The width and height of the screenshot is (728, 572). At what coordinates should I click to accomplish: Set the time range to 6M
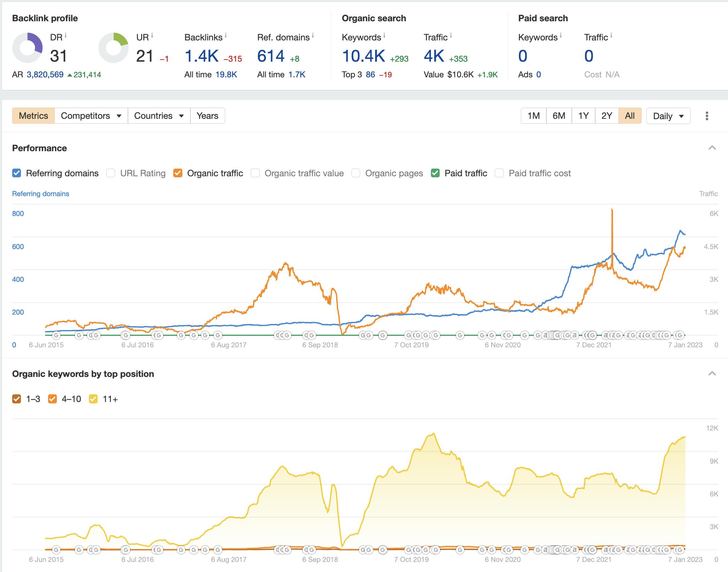(559, 116)
